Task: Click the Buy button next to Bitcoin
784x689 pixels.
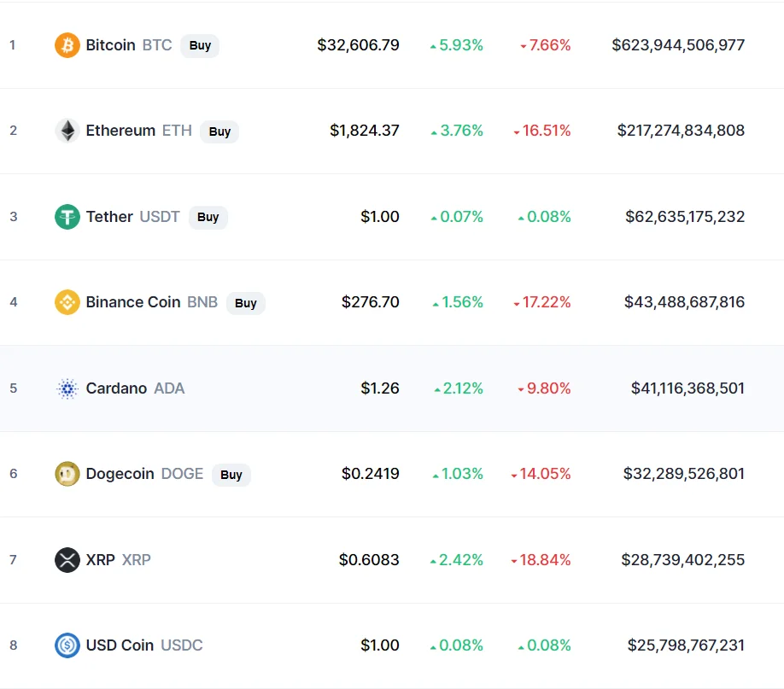Action: tap(200, 45)
